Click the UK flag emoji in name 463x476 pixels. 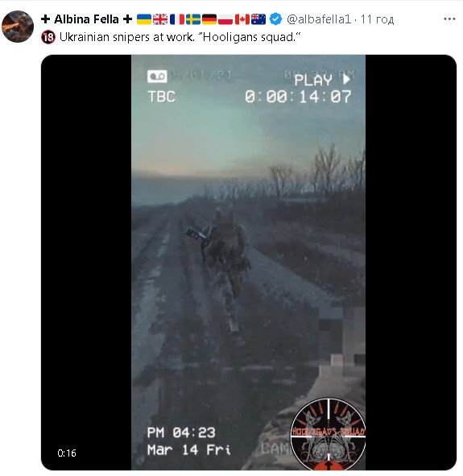click(x=160, y=19)
